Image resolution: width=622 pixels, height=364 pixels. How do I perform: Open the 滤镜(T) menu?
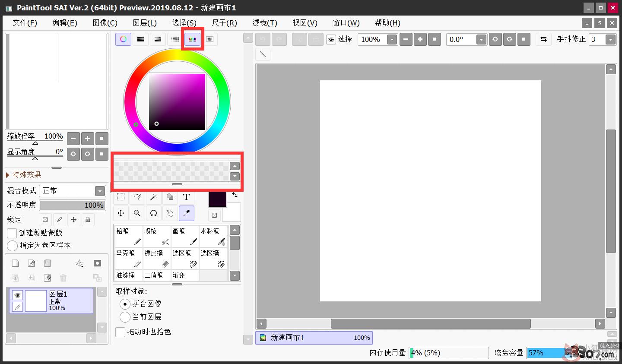265,23
